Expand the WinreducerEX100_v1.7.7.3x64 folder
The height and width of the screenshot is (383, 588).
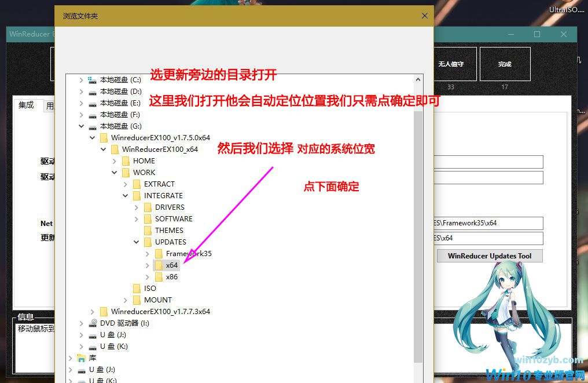pos(93,312)
